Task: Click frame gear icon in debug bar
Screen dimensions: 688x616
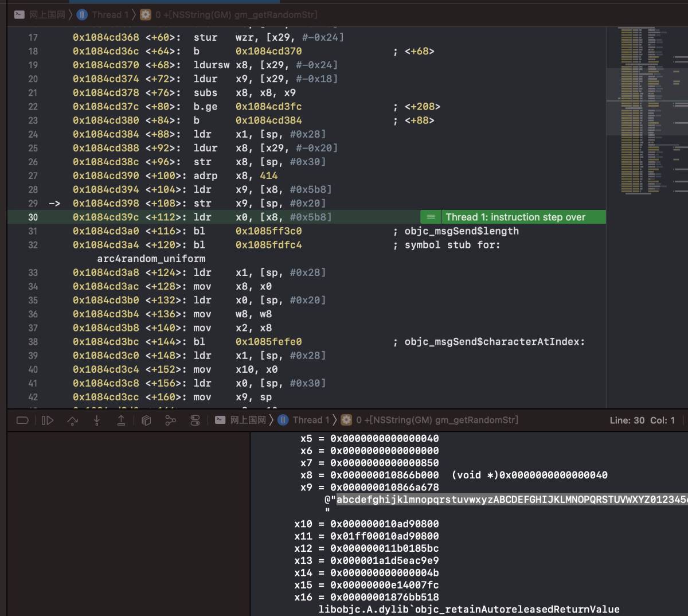Action: click(346, 420)
